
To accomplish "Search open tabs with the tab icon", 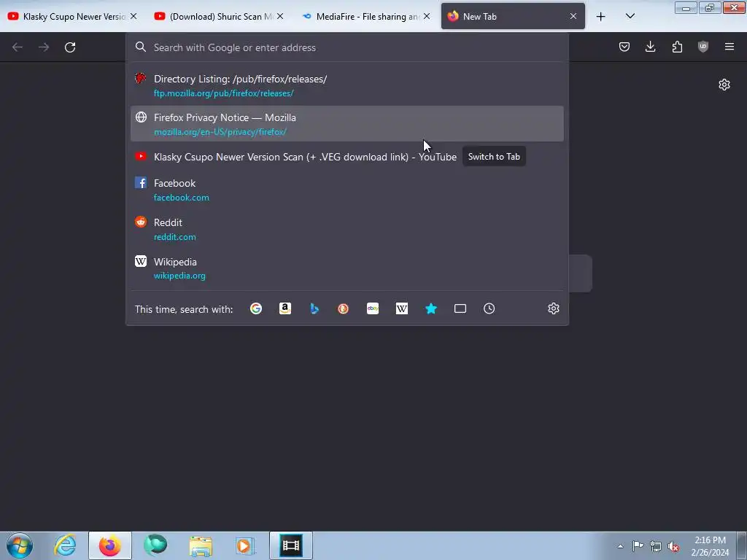I will (x=460, y=308).
